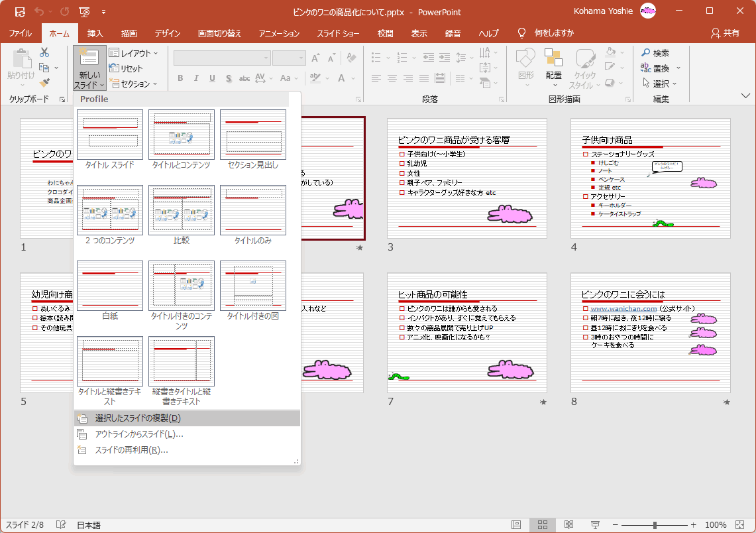Switch to the Design (デザイン) tab
Viewport: 756px width, 533px height.
(168, 33)
